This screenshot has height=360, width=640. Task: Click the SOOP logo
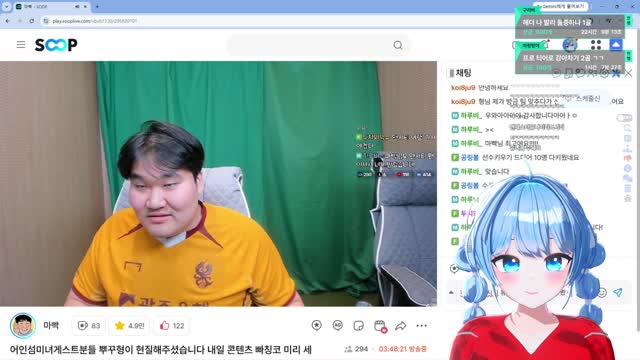(x=56, y=44)
